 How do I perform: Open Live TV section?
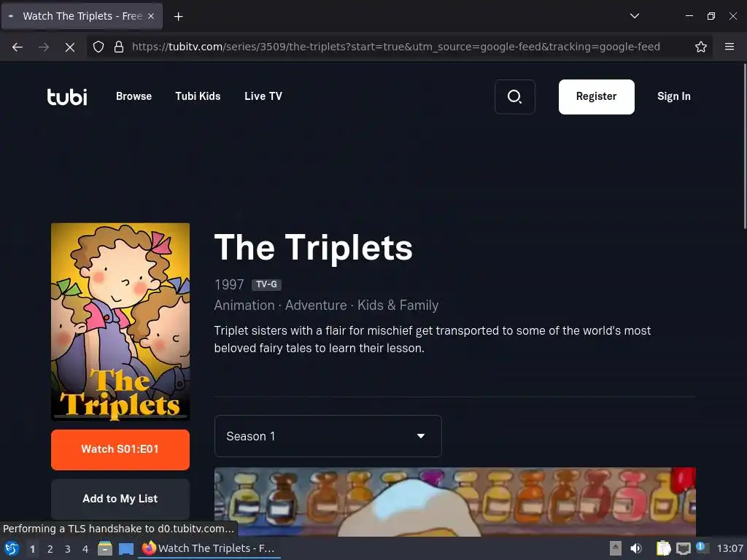(x=263, y=96)
